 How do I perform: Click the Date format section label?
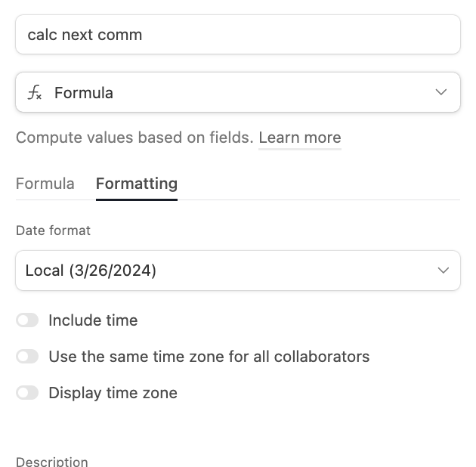coord(53,230)
